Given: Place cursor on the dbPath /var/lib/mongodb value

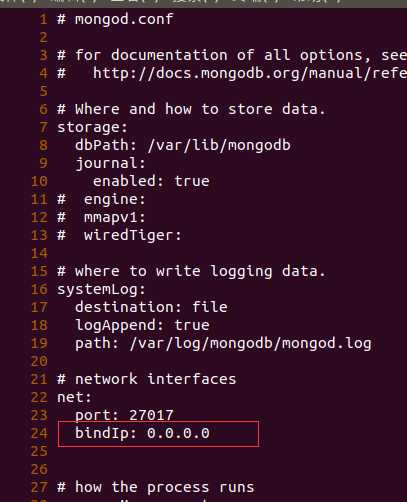Looking at the screenshot, I should [x=219, y=145].
